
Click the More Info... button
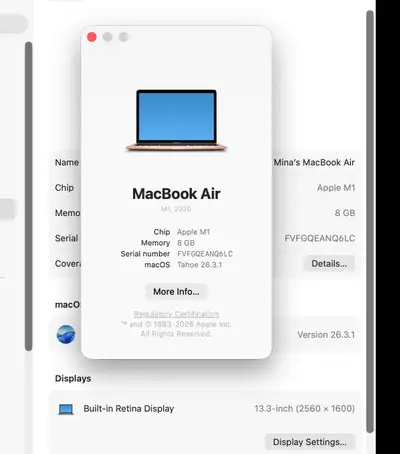[176, 292]
